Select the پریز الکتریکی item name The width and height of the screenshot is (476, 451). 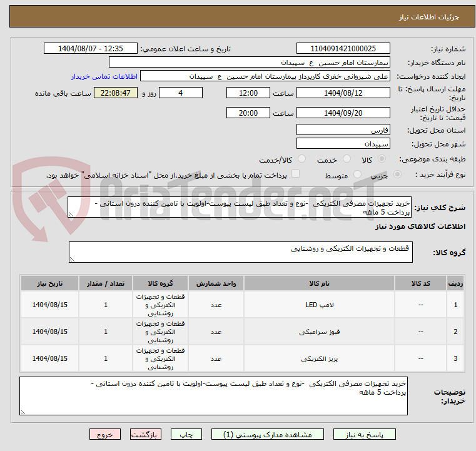coord(320,359)
